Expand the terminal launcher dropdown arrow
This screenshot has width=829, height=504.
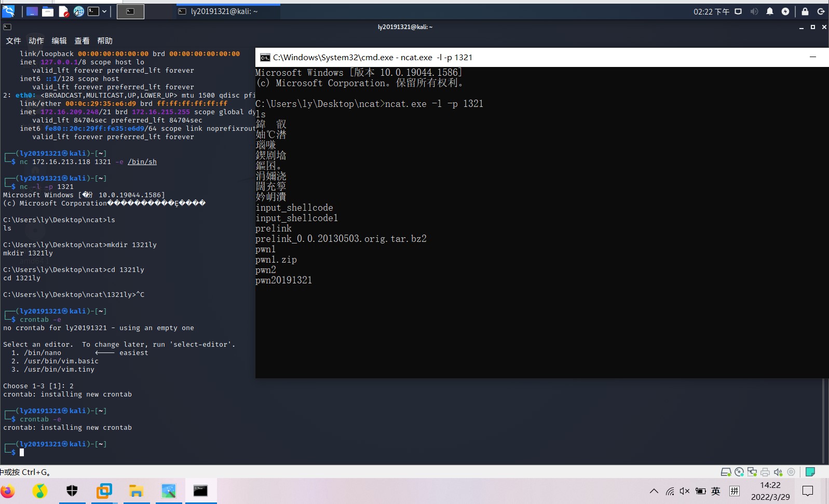[104, 11]
